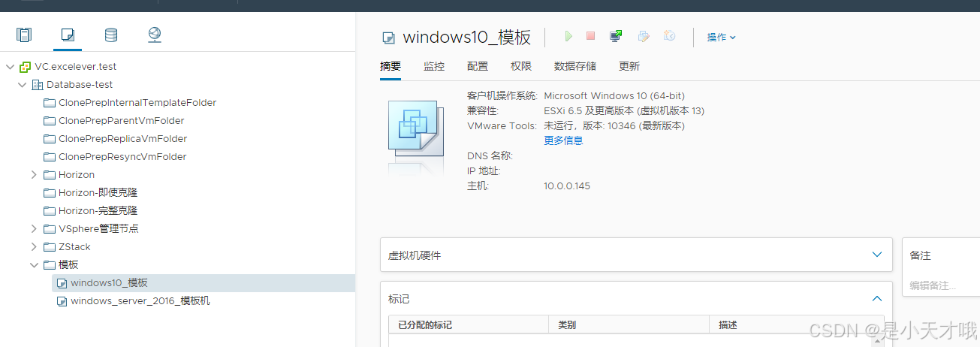Switch to the Networking view icon
980x347 pixels.
point(155,35)
